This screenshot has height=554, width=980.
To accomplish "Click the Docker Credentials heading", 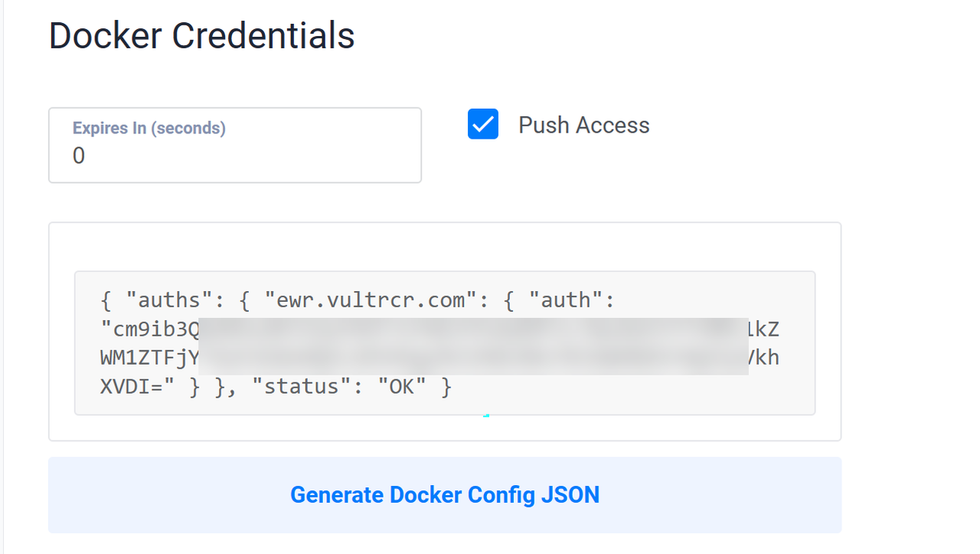I will tap(202, 35).
